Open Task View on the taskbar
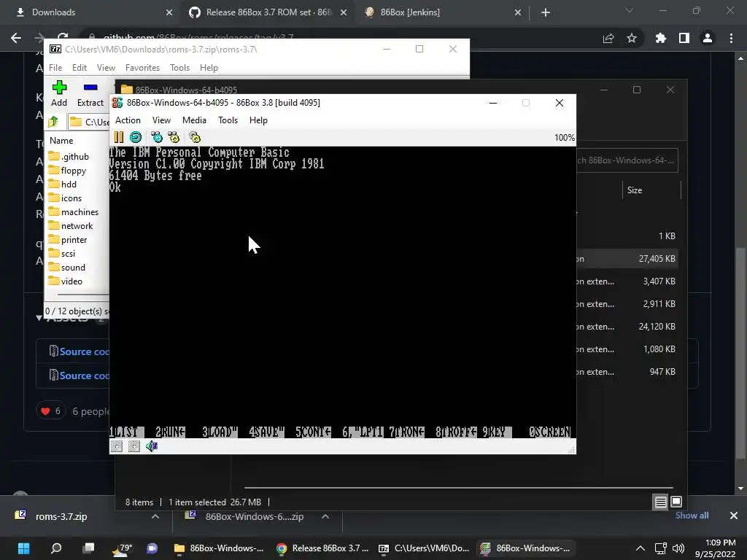 tap(88, 548)
